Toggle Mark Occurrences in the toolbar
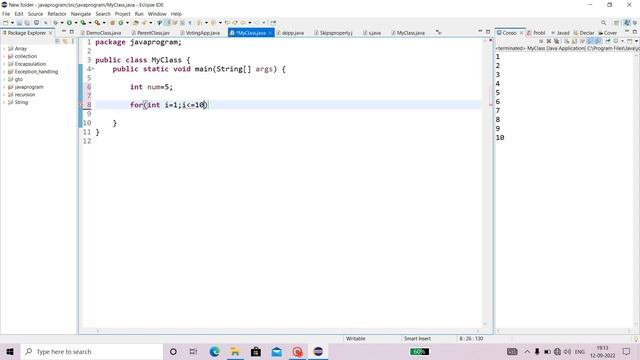Screen dimensions: 640x360 (x=168, y=23)
